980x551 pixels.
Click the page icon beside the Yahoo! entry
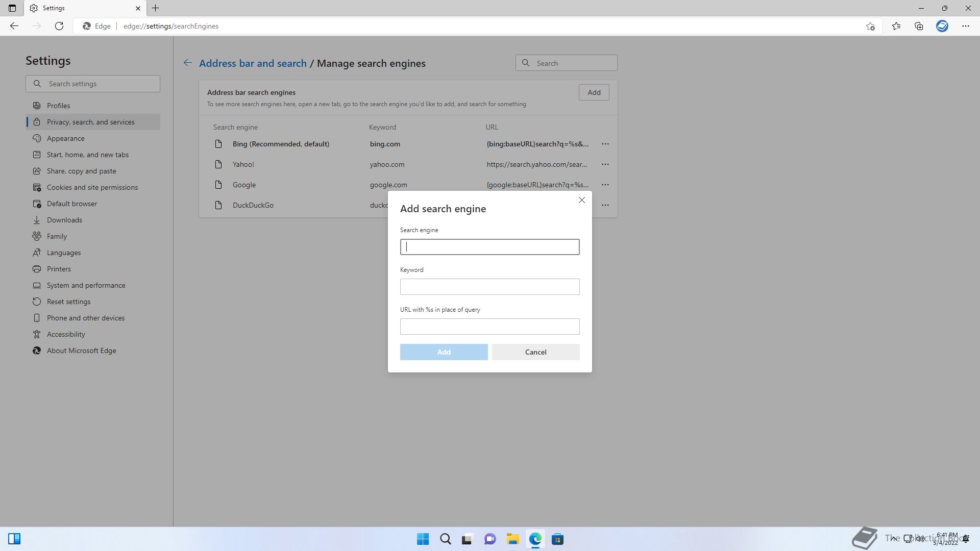pos(218,164)
